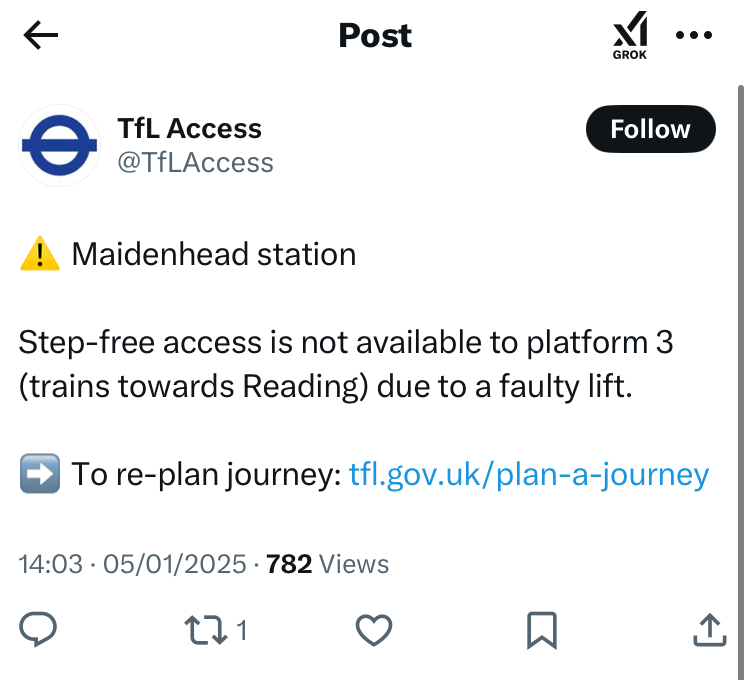This screenshot has height=680, width=750.
Task: Repost using the arrows icon
Action: 207,629
